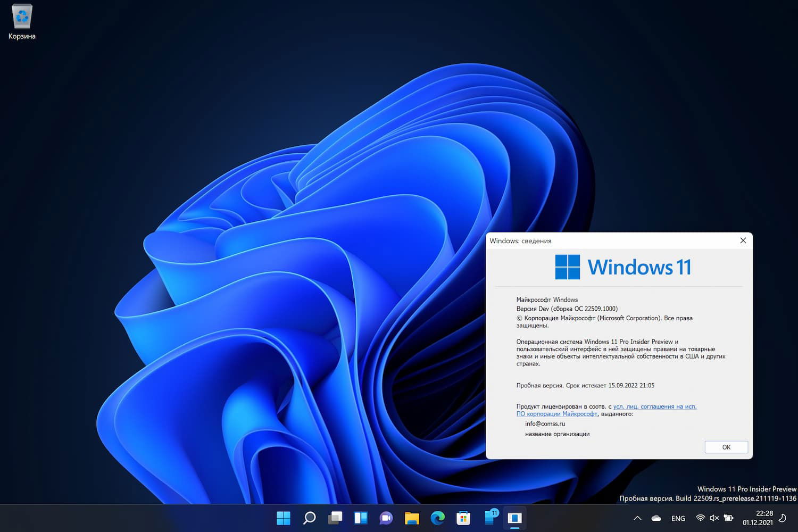Unmute the system volume
The image size is (798, 532).
[713, 518]
